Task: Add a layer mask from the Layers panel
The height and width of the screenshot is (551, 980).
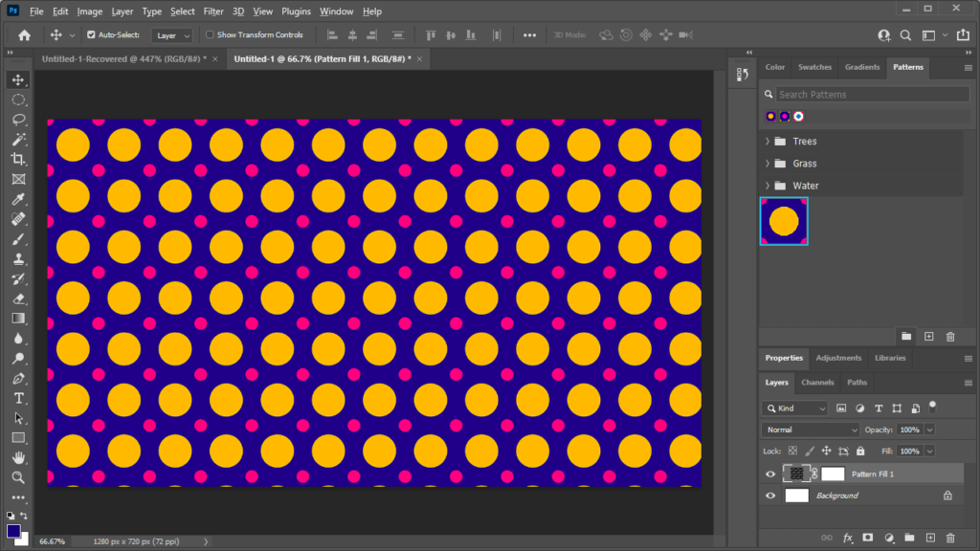Action: tap(866, 538)
